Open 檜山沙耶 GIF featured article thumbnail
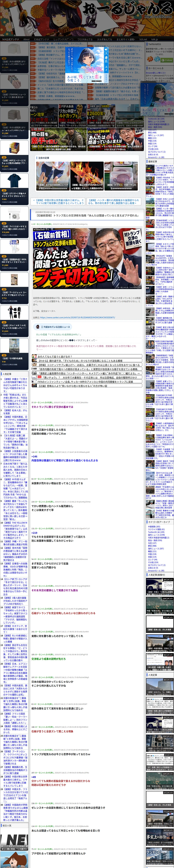Image resolution: width=174 pixels, height=868 pixels. tap(87, 176)
